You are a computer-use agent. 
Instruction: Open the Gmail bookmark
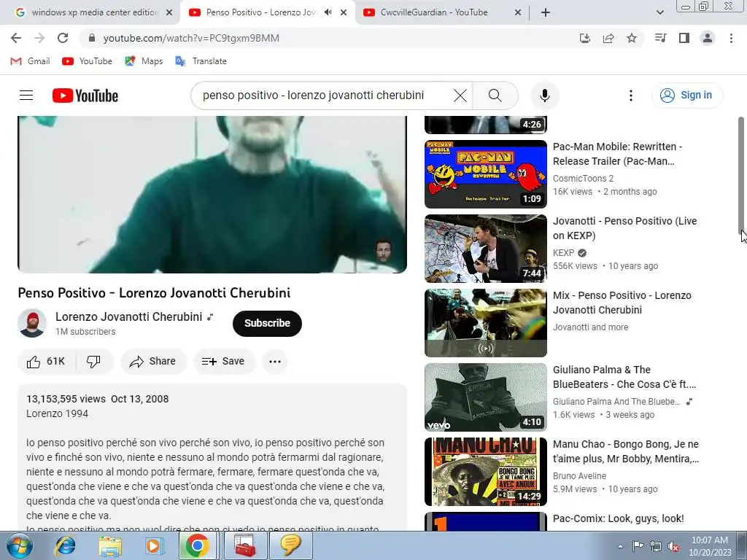[31, 61]
